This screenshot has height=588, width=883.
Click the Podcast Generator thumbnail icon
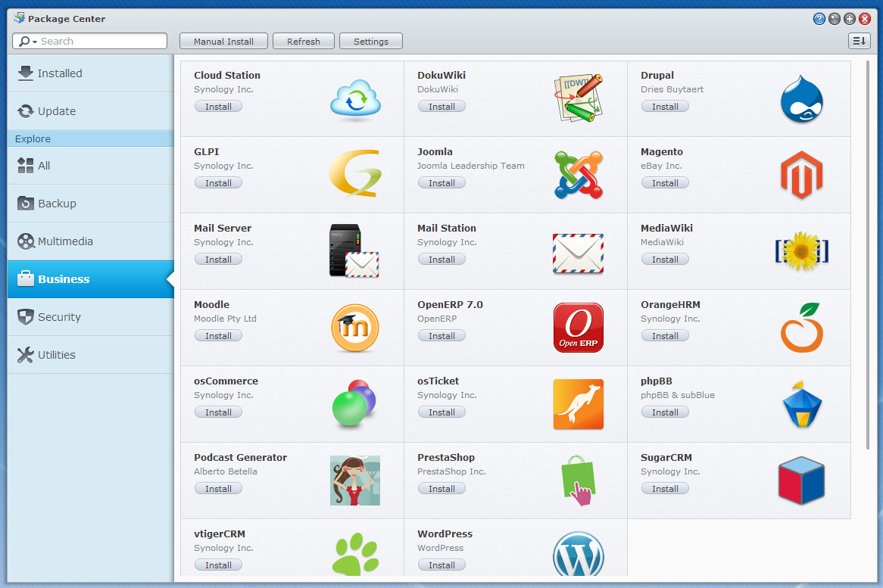click(x=355, y=481)
